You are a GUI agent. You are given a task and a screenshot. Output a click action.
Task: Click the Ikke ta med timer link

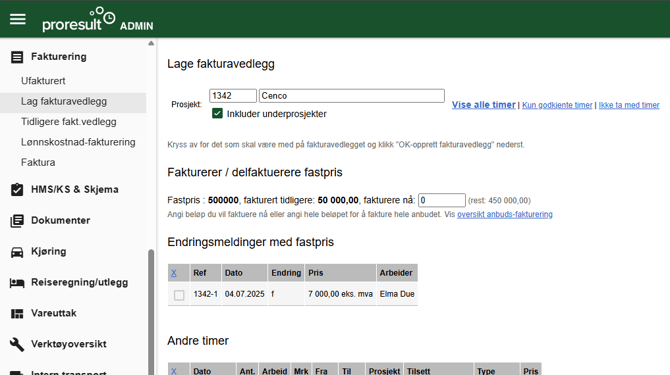click(629, 105)
